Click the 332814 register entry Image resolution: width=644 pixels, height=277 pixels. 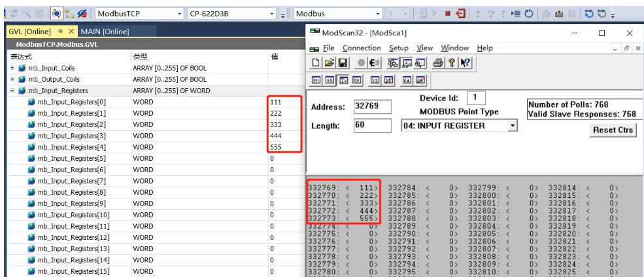click(583, 188)
